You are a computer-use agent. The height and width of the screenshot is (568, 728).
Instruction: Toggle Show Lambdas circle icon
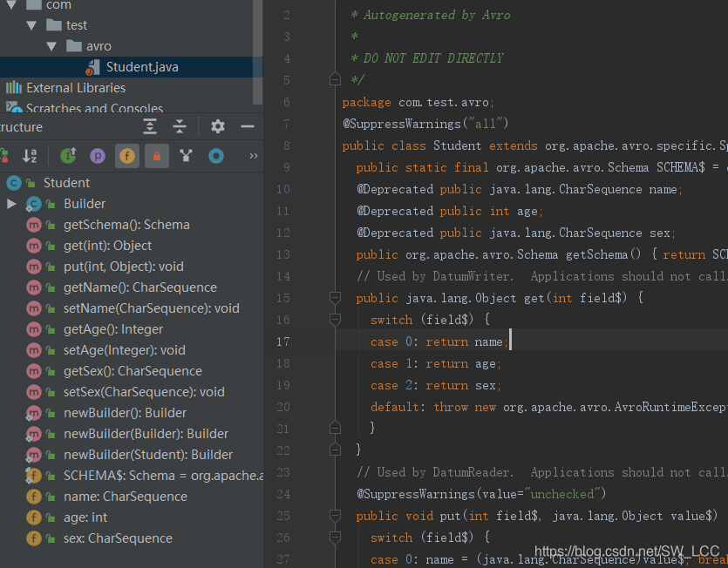216,156
